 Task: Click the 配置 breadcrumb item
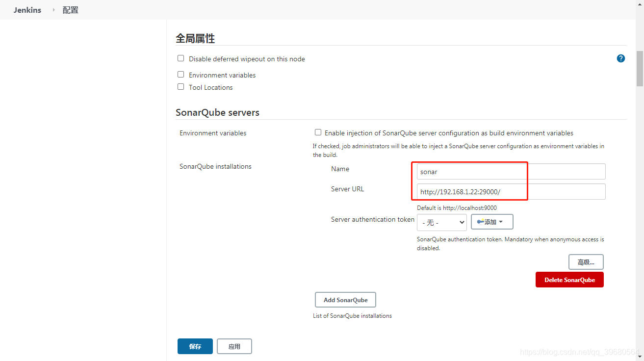pyautogui.click(x=71, y=10)
